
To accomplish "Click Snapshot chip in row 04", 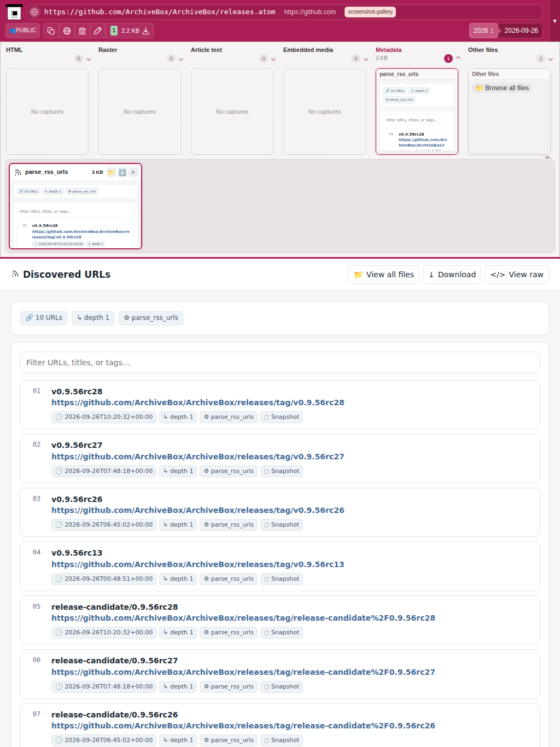I will (282, 579).
